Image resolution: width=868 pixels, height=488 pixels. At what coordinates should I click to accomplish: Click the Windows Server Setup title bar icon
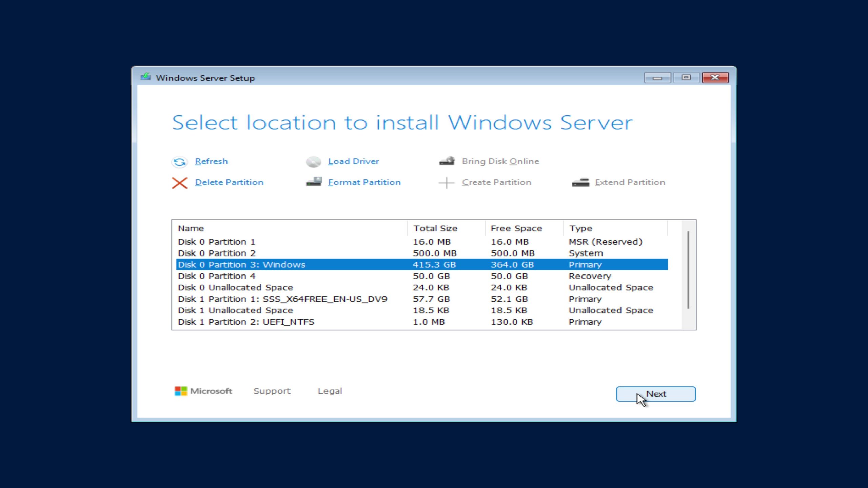pos(146,77)
